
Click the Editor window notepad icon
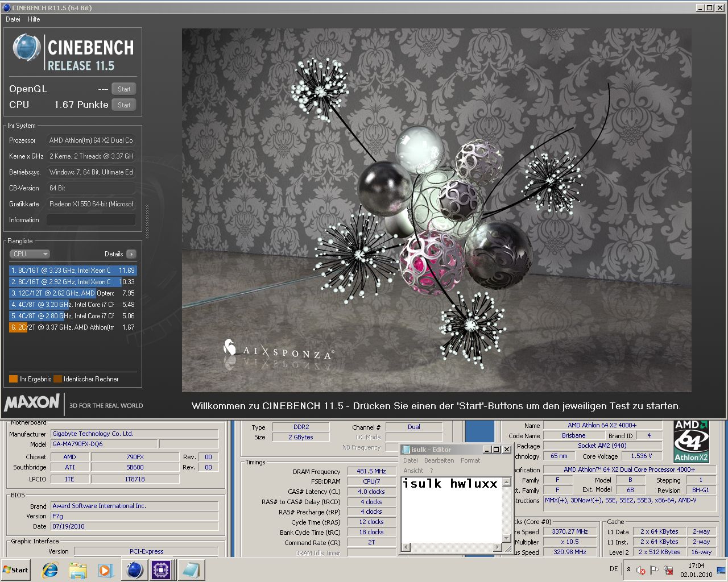click(406, 450)
